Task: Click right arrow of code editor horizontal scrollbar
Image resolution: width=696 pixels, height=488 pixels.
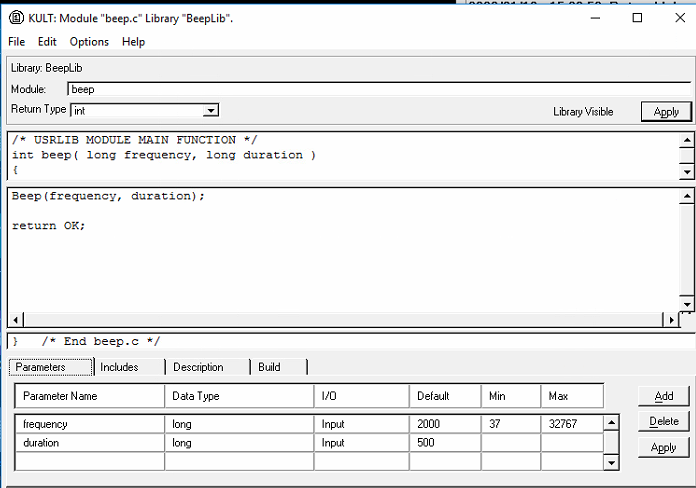Action: [x=671, y=320]
